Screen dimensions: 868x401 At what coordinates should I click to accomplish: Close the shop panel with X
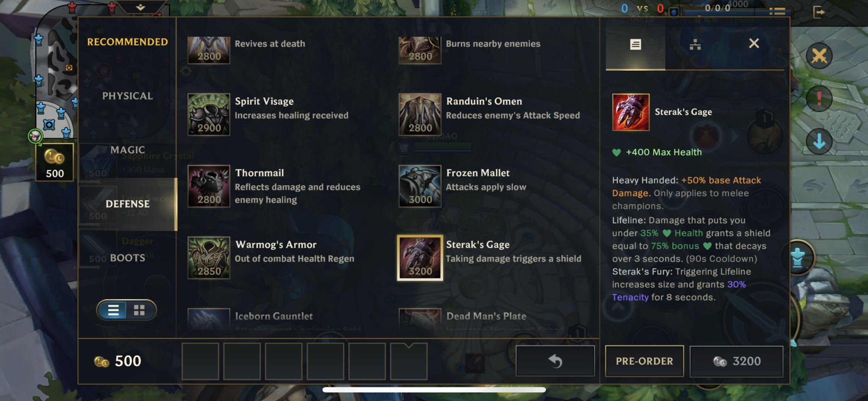tap(754, 43)
